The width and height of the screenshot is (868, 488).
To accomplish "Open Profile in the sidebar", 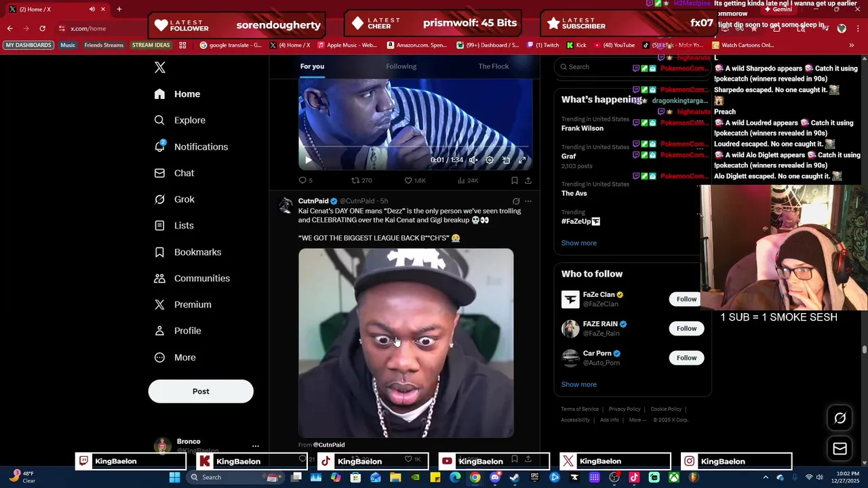I will click(x=178, y=331).
